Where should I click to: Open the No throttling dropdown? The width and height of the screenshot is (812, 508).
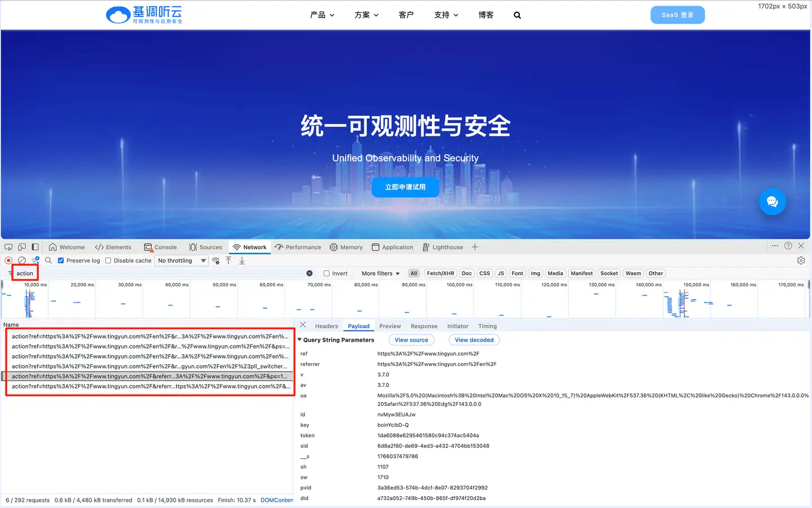[182, 260]
